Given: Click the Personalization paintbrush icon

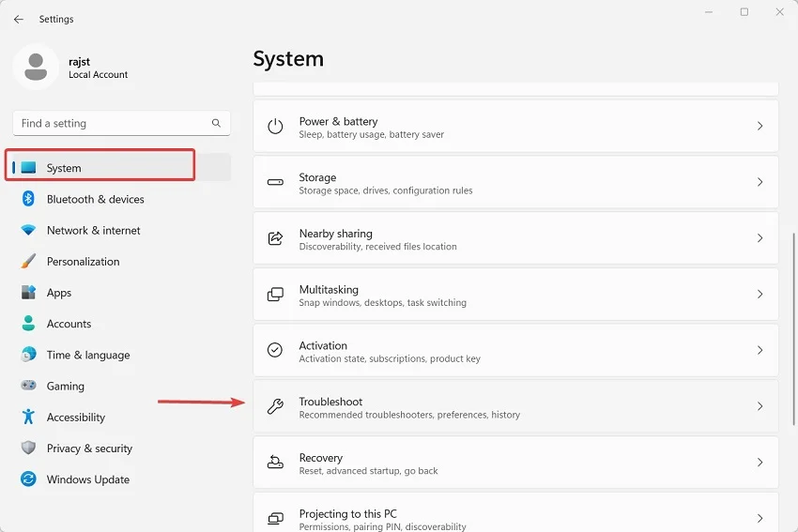Looking at the screenshot, I should (28, 262).
